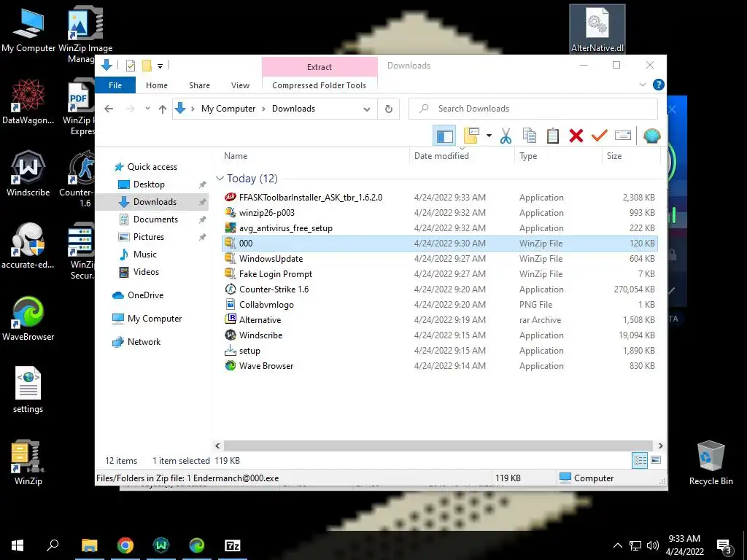Open the File menu
The height and width of the screenshot is (560, 747).
coord(115,85)
